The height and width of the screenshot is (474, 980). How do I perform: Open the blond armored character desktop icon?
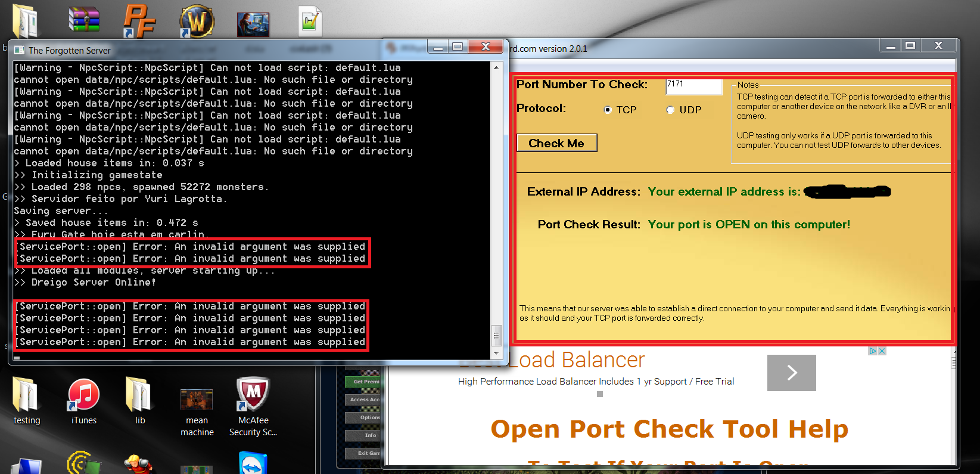[x=138, y=464]
